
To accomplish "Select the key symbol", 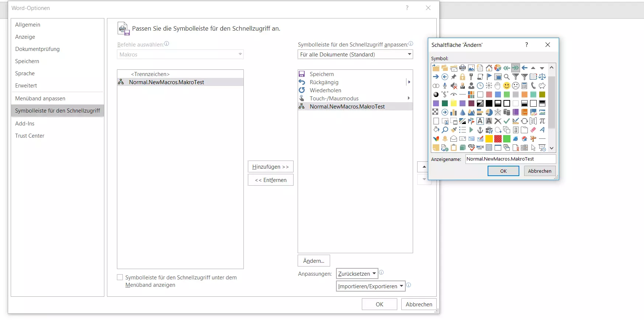I will pos(471,77).
